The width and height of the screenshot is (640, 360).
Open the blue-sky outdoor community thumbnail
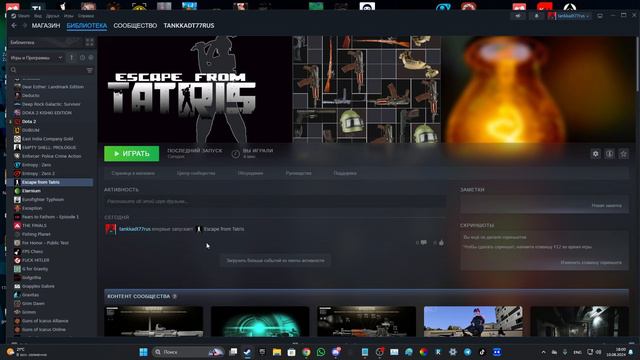tap(473, 322)
